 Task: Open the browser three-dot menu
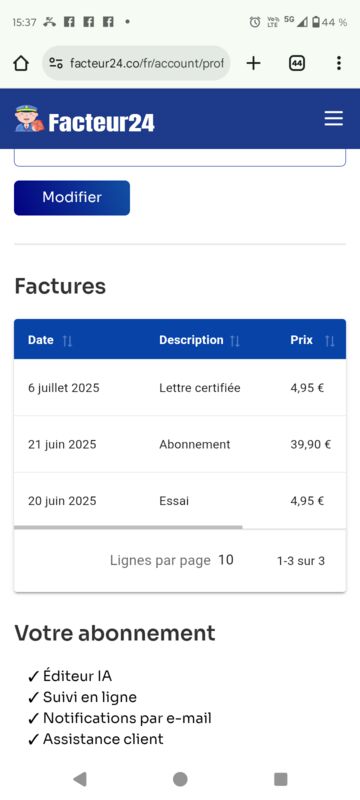point(339,63)
